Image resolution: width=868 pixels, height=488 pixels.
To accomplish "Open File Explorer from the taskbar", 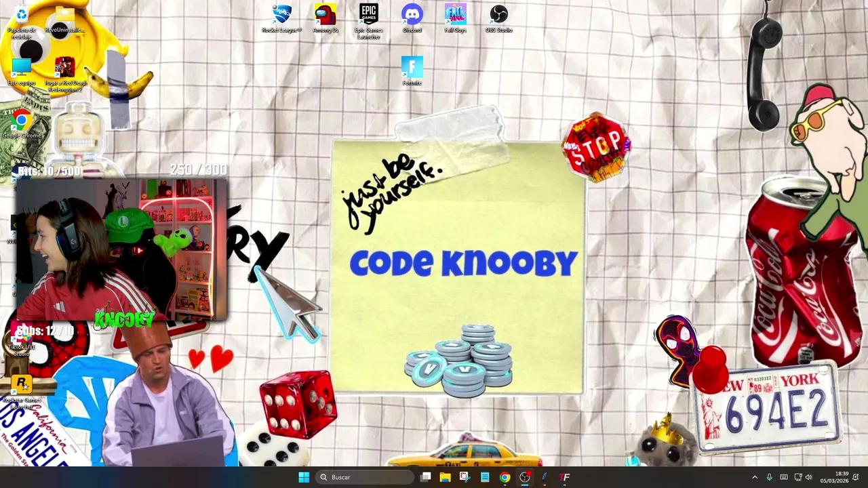I will coord(445,477).
